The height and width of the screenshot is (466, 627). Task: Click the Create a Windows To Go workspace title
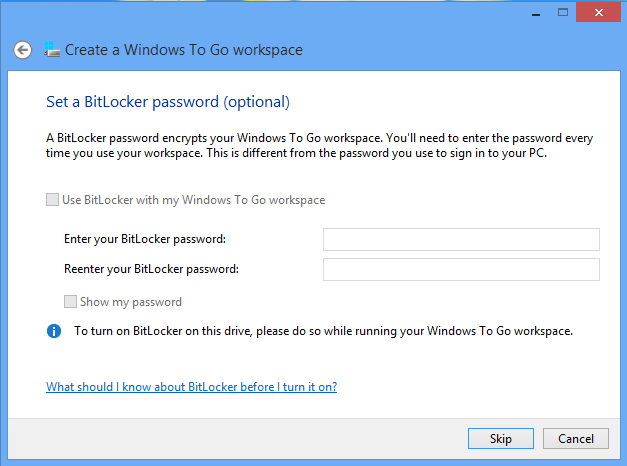[184, 50]
